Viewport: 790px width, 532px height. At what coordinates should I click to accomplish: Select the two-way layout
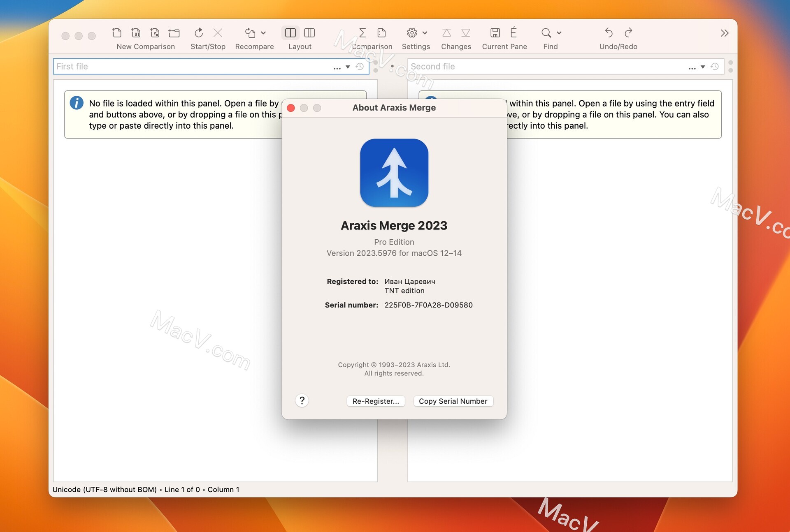[x=290, y=32]
